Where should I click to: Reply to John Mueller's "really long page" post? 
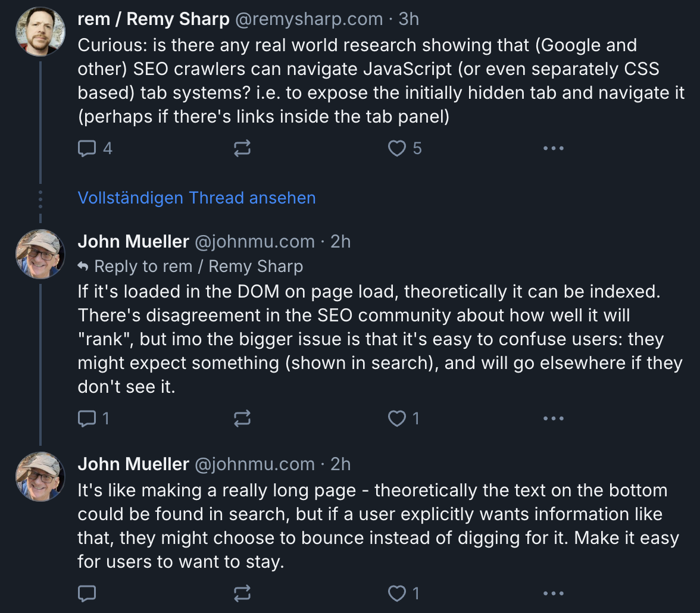pos(87,593)
